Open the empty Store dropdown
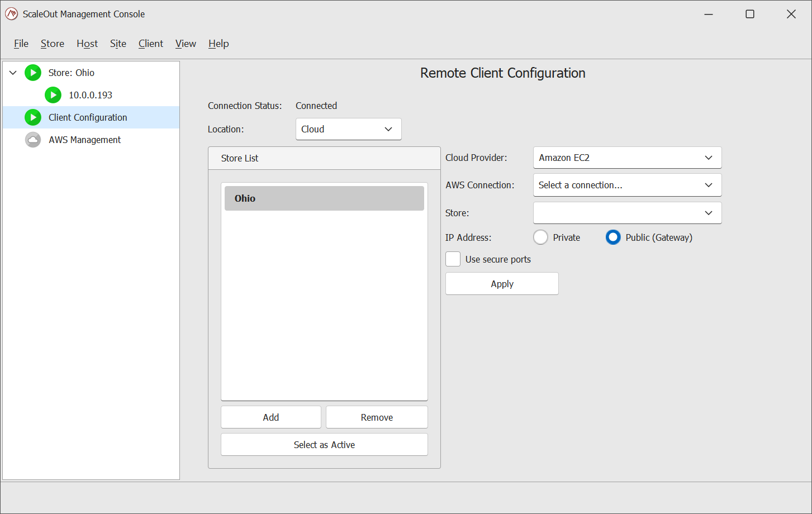 tap(627, 213)
